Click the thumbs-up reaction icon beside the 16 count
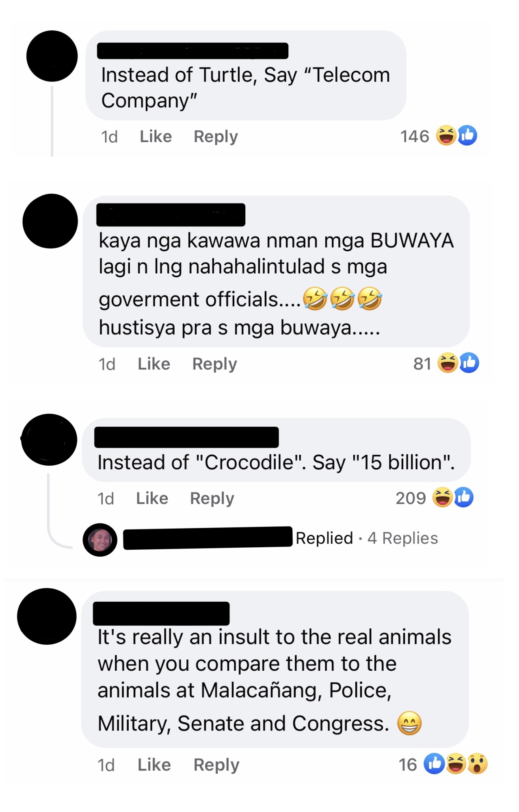The height and width of the screenshot is (812, 519). tap(434, 764)
